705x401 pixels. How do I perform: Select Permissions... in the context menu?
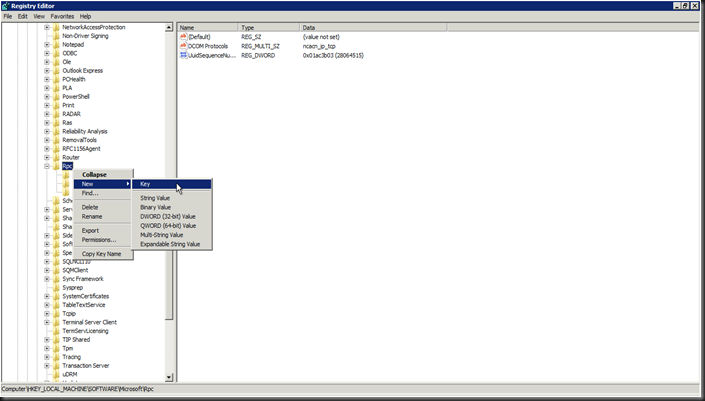click(x=103, y=240)
